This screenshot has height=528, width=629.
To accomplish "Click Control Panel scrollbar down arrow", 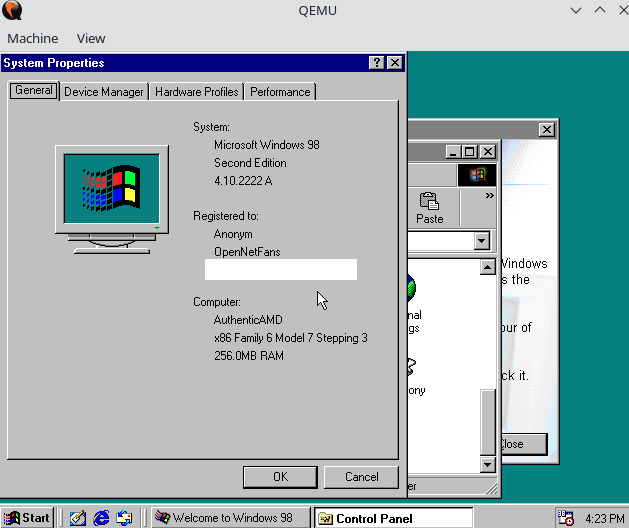I will (x=487, y=465).
